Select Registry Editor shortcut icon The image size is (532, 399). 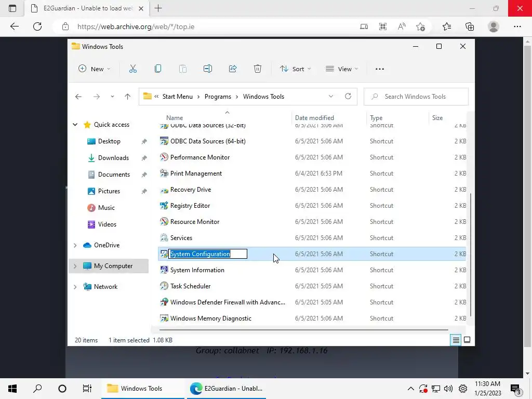click(164, 205)
